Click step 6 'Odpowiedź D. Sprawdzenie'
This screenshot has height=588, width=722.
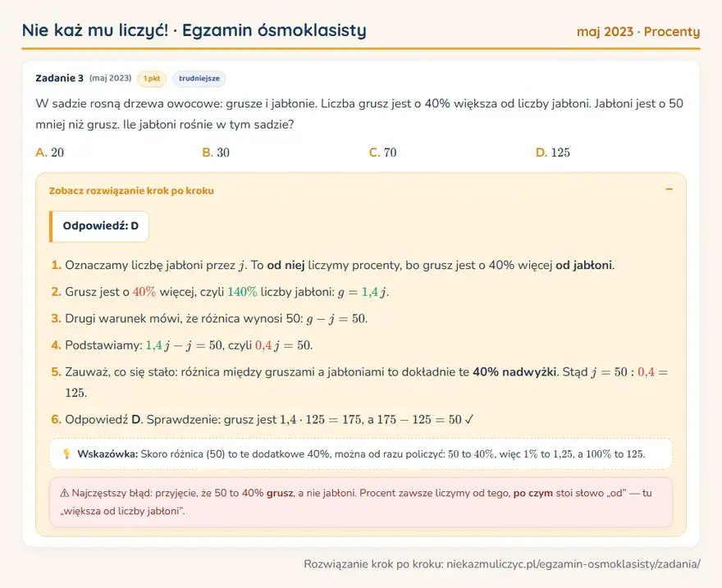263,420
